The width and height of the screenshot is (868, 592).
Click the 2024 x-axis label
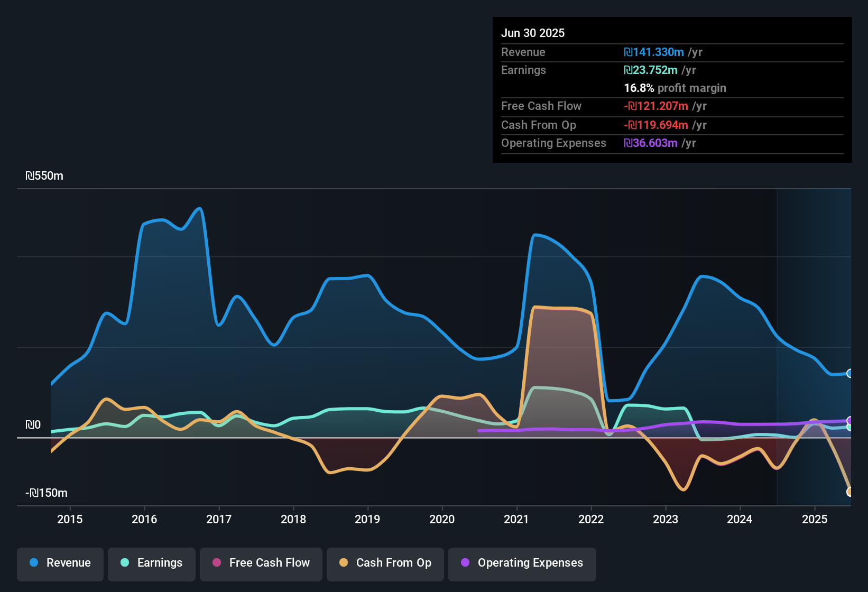point(740,519)
